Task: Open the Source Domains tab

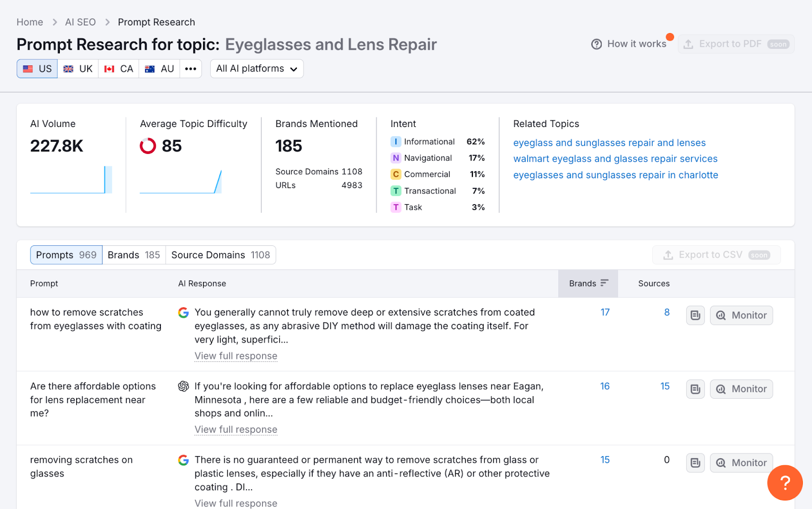Action: click(x=220, y=254)
